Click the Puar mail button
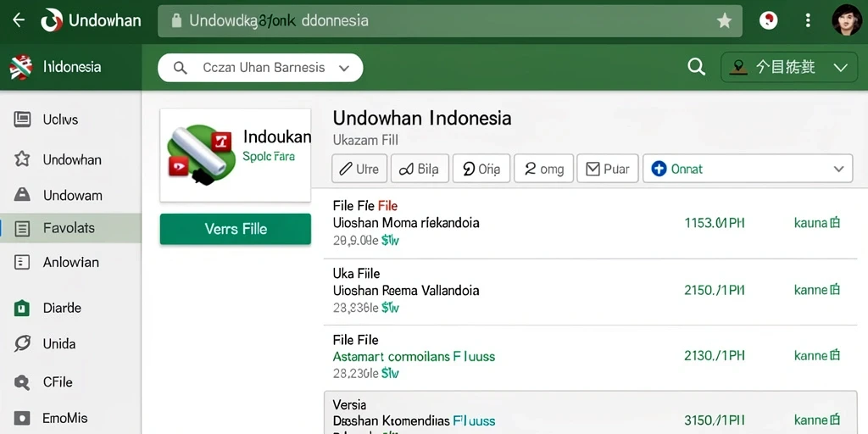This screenshot has height=434, width=868. (x=607, y=169)
